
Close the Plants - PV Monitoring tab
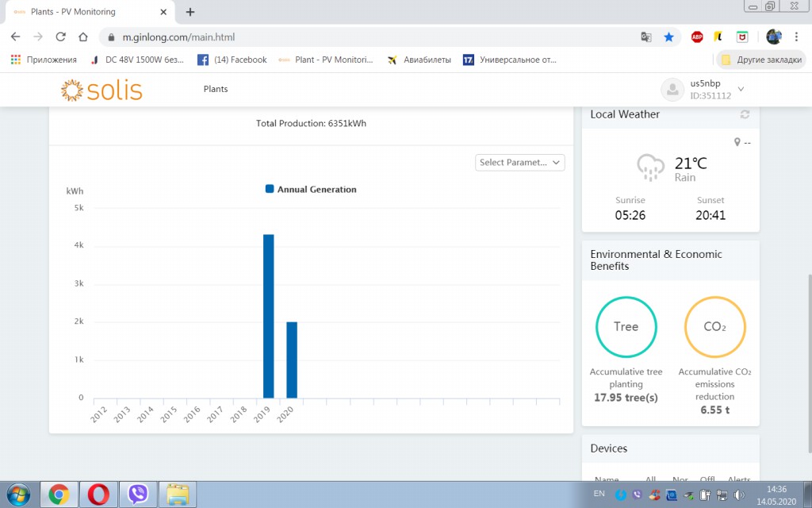(x=163, y=12)
